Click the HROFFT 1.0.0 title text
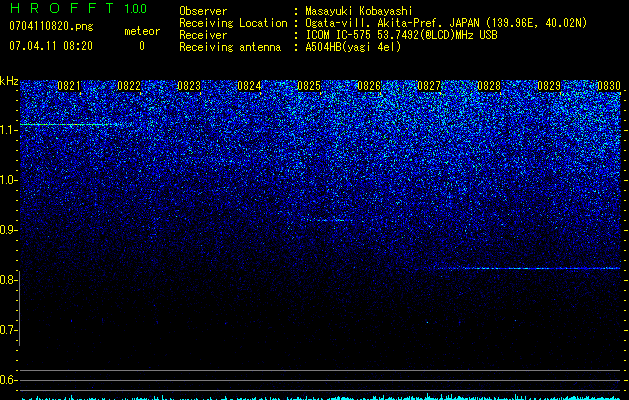The image size is (629, 400). (78, 8)
